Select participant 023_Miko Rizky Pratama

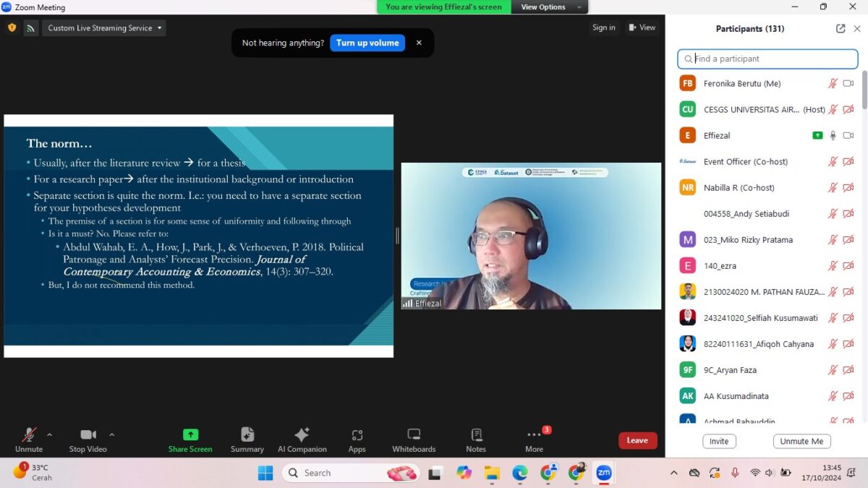(x=767, y=240)
